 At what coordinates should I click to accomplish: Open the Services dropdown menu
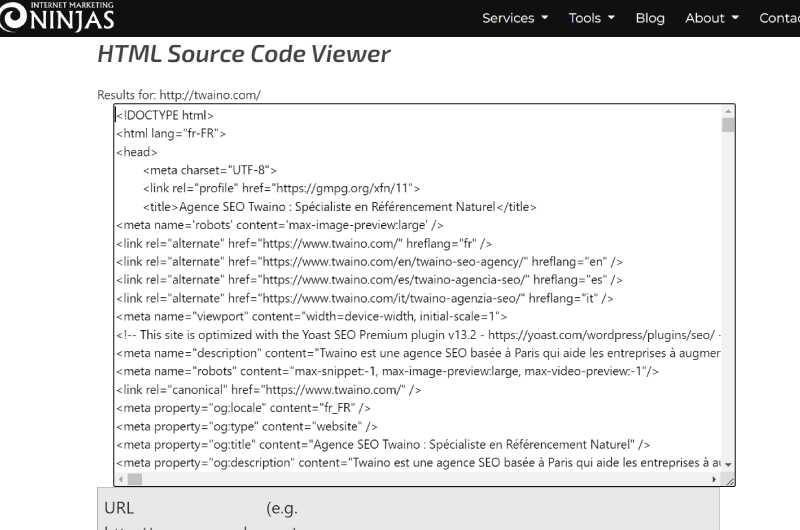(x=515, y=18)
